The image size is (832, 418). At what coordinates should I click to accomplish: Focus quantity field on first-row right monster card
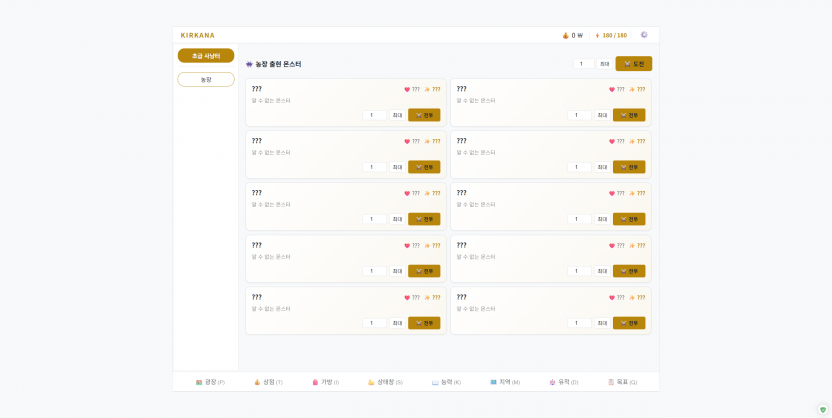click(579, 115)
